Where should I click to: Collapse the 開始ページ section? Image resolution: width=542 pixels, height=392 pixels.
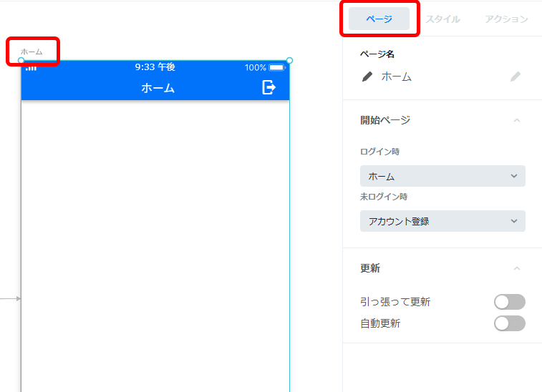tap(517, 120)
